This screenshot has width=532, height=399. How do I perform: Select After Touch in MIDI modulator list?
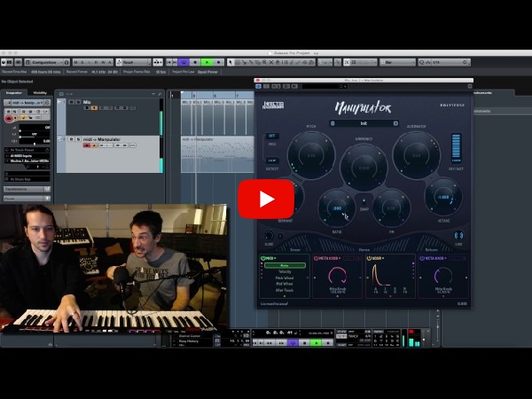(x=285, y=290)
